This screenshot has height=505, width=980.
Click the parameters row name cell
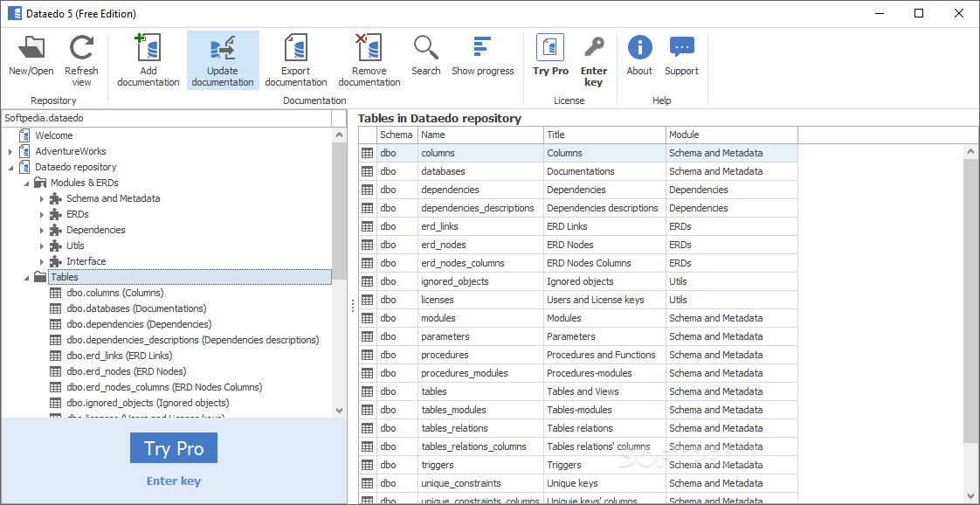pyautogui.click(x=480, y=337)
